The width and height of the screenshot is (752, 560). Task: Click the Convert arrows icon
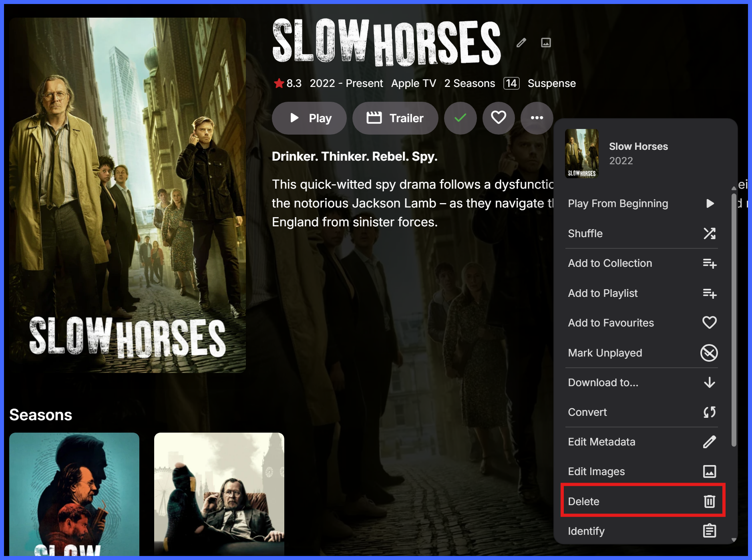tap(710, 412)
